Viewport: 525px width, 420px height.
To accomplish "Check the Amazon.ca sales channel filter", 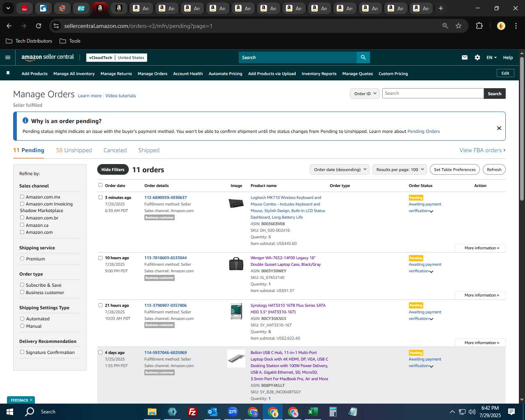I will (22, 225).
